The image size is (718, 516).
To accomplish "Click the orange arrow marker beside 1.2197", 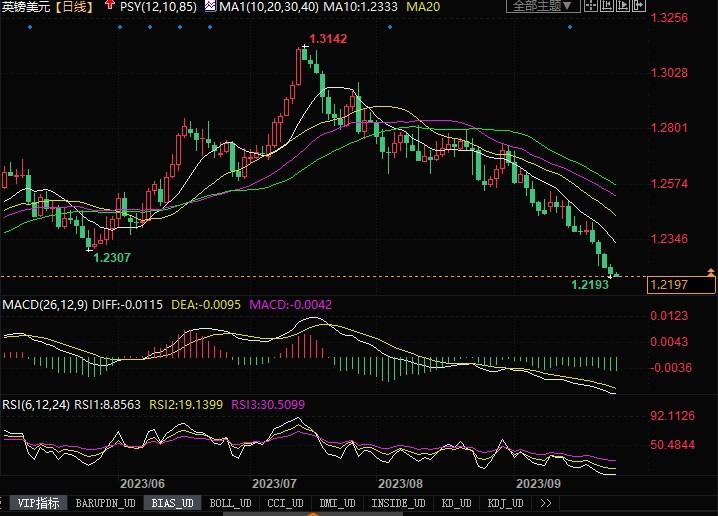I will (710, 272).
